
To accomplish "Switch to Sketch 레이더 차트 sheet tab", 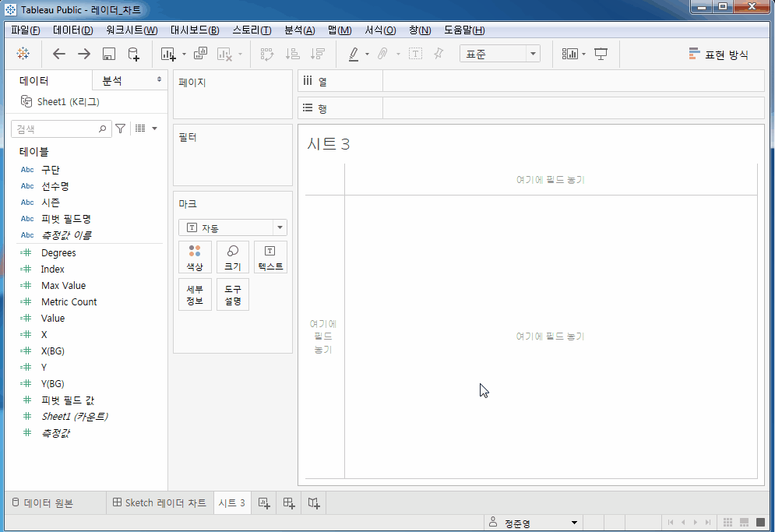I will pos(160,503).
